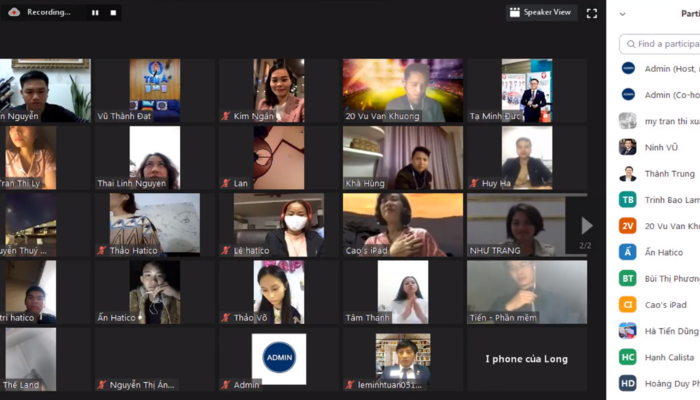Switch to Speaker View
The width and height of the screenshot is (700, 400).
pyautogui.click(x=540, y=12)
